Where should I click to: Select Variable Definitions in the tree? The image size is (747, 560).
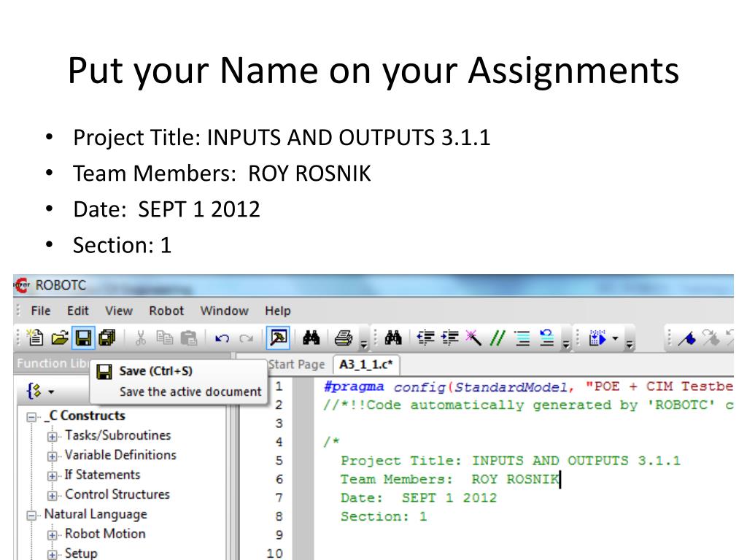(120, 455)
